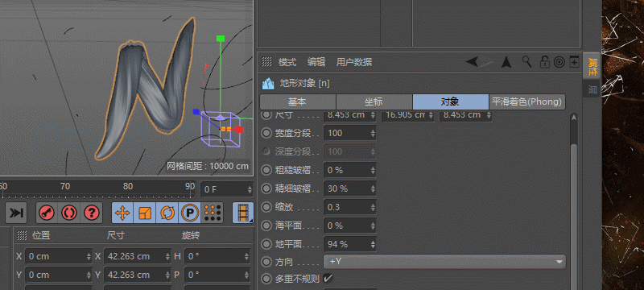Switch to the 基本 tab
Image resolution: width=644 pixels, height=290 pixels.
(x=298, y=101)
